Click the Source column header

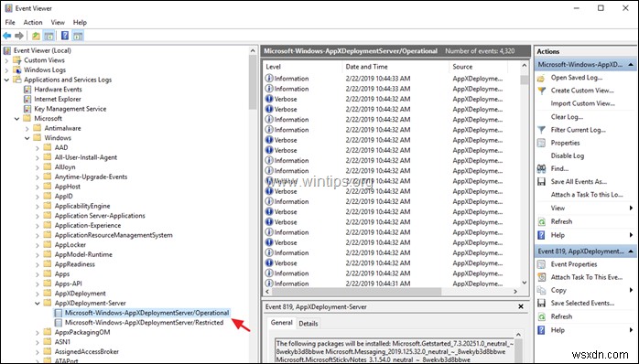coord(479,67)
